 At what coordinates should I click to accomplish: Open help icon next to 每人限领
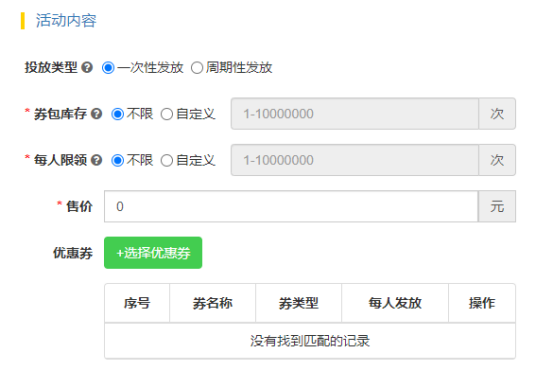(96, 160)
